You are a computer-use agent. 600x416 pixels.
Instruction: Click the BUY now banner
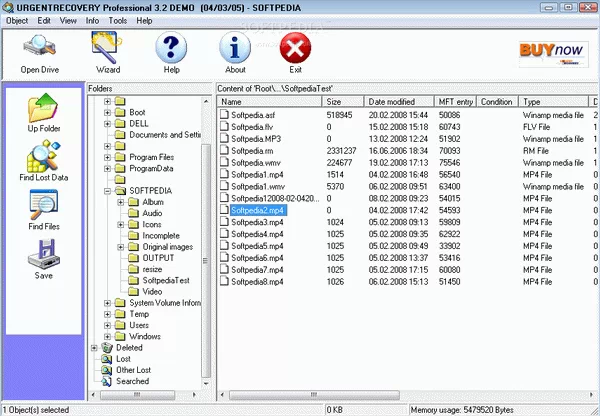[x=553, y=54]
